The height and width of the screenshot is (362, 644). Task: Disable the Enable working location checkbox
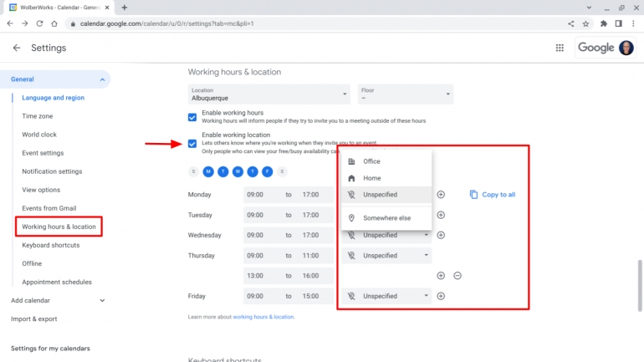pos(193,143)
